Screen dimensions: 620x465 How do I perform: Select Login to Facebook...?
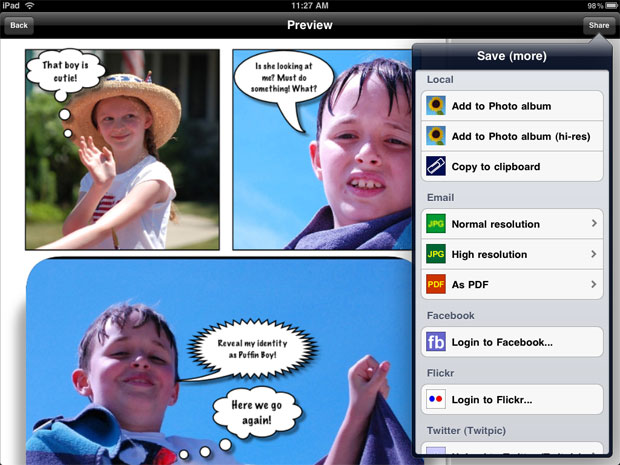[x=512, y=342]
